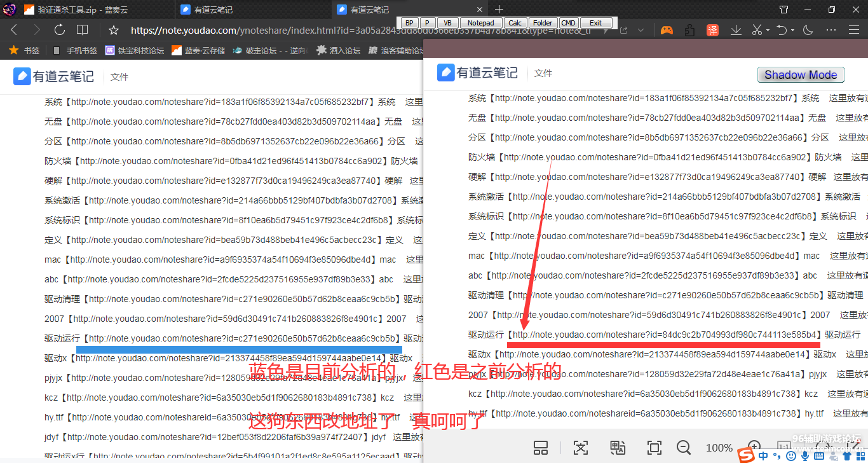Click the gamepad icon in toolbar
The height and width of the screenshot is (463, 868).
tap(667, 30)
